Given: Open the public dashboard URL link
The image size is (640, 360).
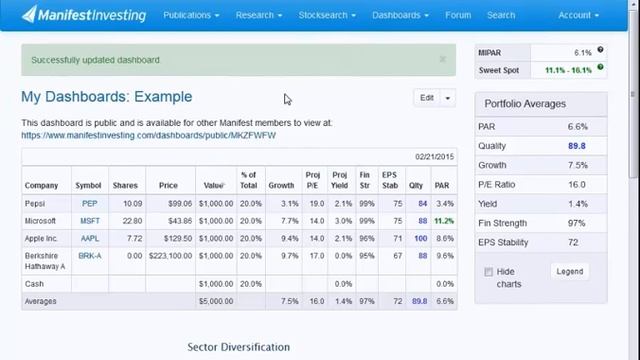Looking at the screenshot, I should pyautogui.click(x=149, y=135).
